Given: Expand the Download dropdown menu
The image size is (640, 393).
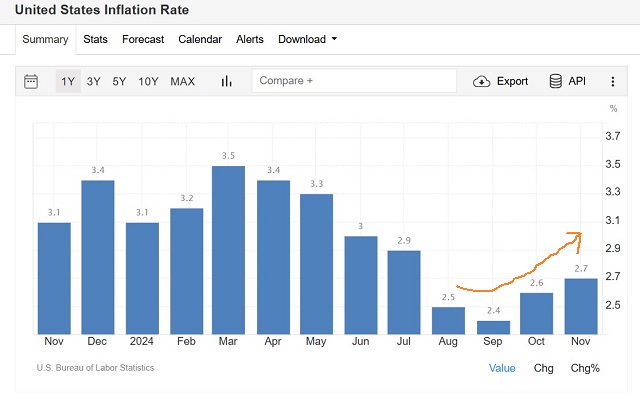Looking at the screenshot, I should (307, 39).
